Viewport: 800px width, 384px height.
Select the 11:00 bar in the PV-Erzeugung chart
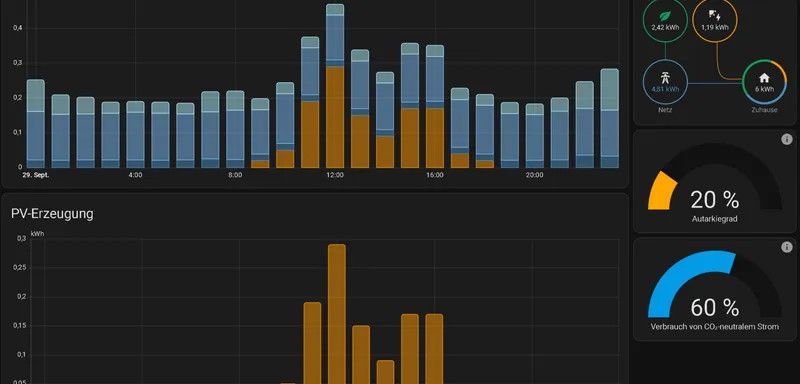coord(312,343)
